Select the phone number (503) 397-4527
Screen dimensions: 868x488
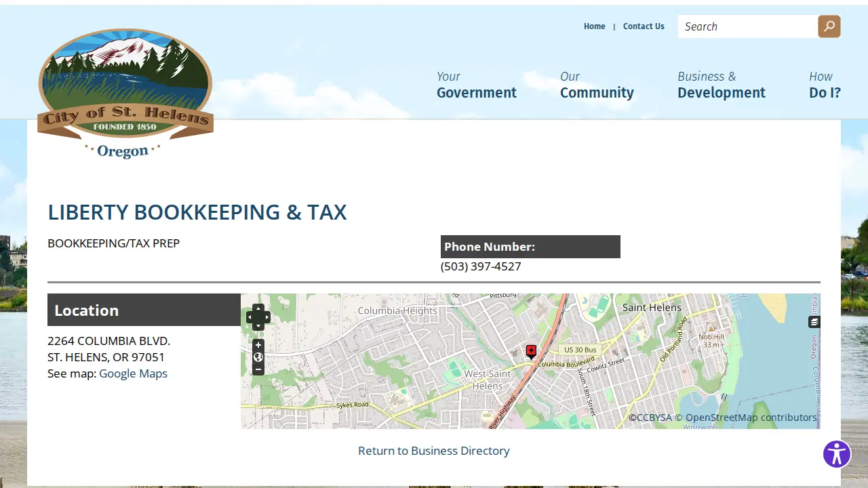coord(481,266)
